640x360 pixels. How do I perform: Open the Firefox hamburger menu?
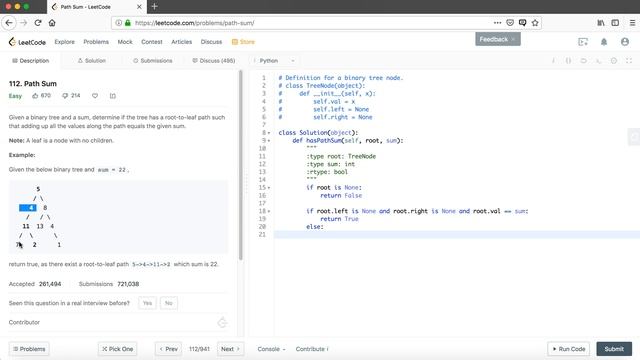pos(632,23)
